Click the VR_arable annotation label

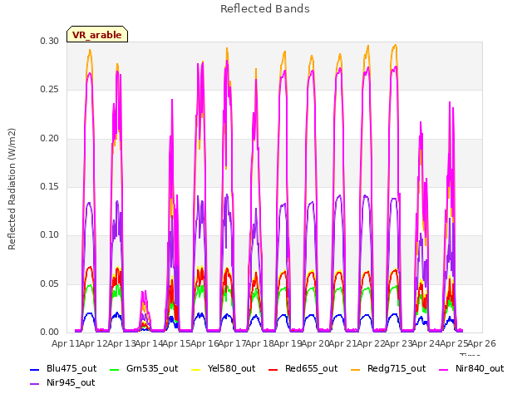pyautogui.click(x=97, y=34)
